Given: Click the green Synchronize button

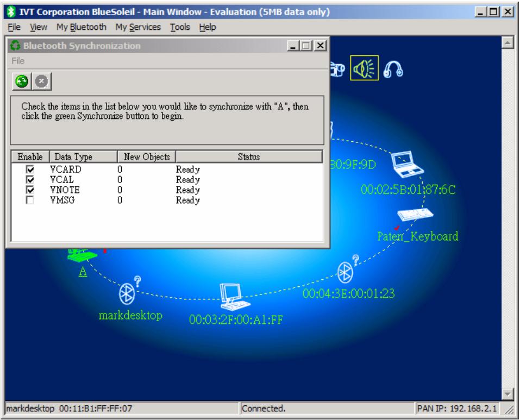Looking at the screenshot, I should pos(22,81).
